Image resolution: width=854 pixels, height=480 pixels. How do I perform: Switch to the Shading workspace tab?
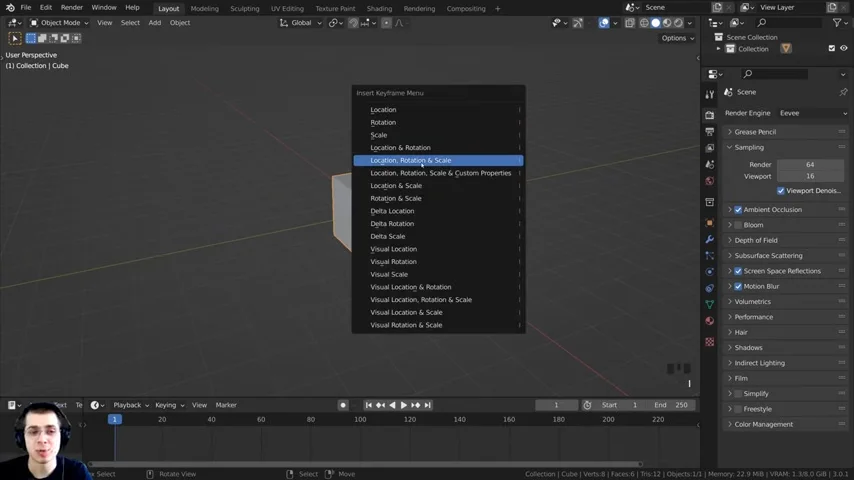click(379, 8)
